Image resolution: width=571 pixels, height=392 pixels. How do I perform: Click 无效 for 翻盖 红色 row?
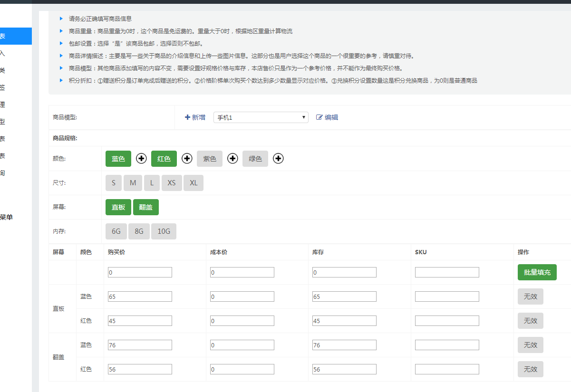[x=530, y=369]
